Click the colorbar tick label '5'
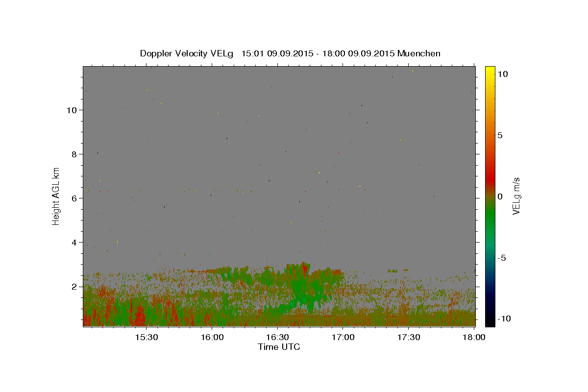The height and width of the screenshot is (392, 588). pos(499,135)
